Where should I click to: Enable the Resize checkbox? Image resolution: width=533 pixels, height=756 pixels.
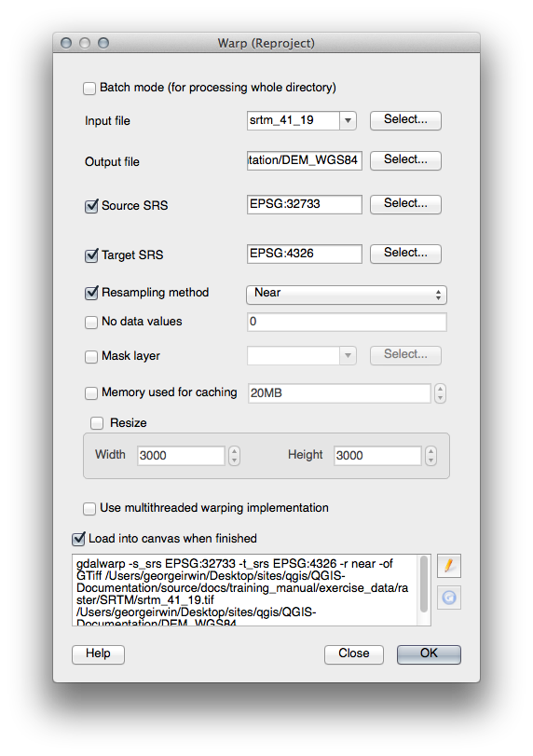(97, 423)
